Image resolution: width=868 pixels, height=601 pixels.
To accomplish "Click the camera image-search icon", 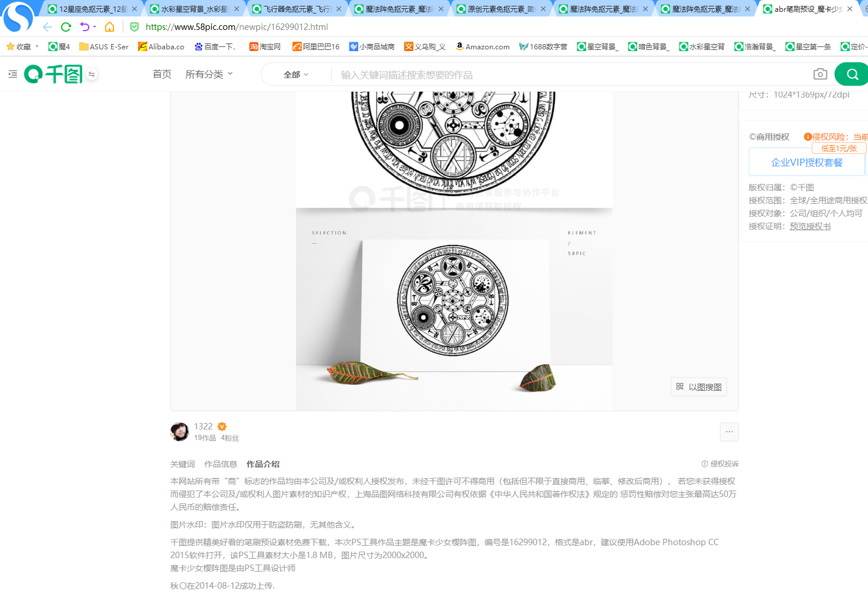I will pos(820,74).
